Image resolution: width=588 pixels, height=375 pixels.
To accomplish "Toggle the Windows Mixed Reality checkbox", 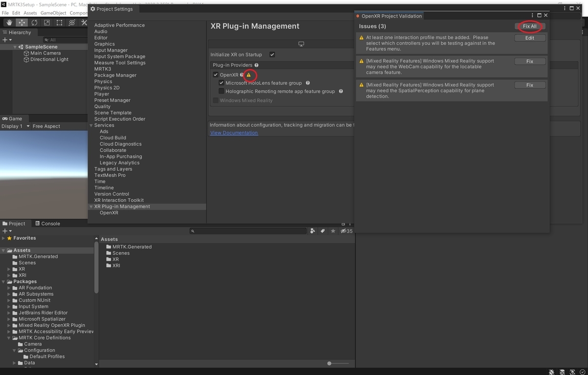I will click(216, 100).
